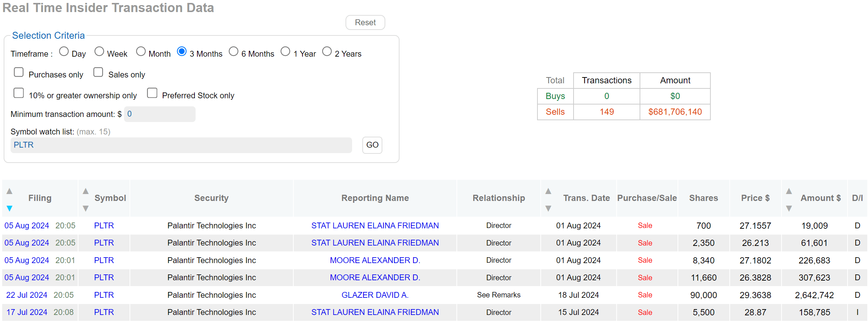The image size is (868, 323).
Task: Sort Filing column descending blue arrow
Action: coord(9,208)
